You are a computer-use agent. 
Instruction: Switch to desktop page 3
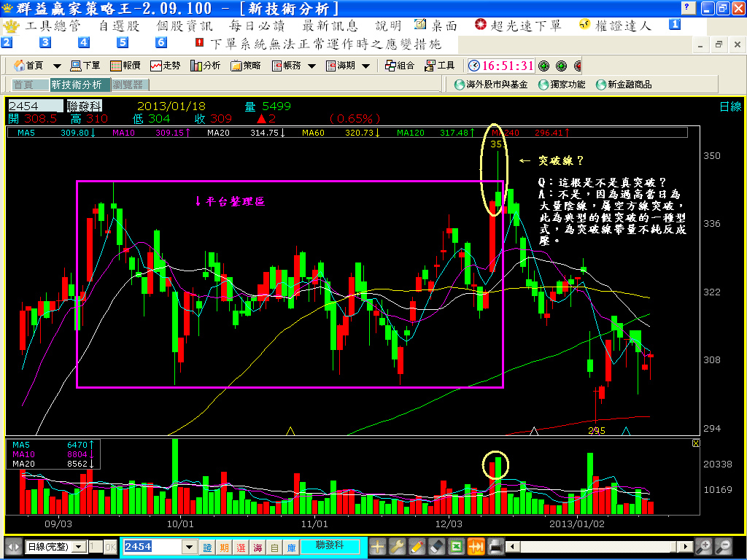coord(44,42)
